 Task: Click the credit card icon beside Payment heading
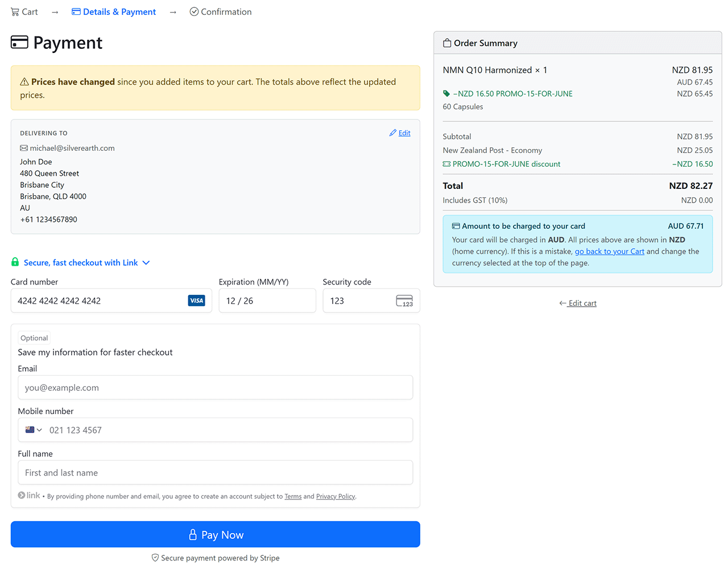(19, 43)
